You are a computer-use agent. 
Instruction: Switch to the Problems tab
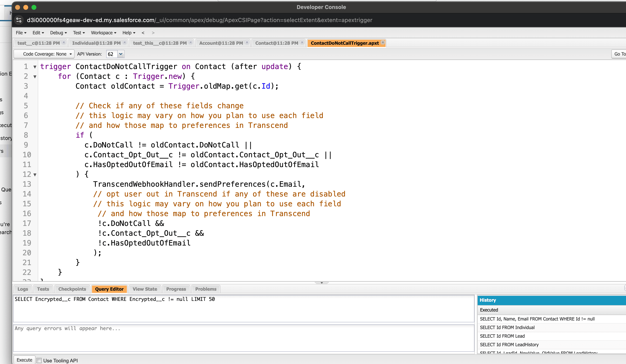coord(206,289)
